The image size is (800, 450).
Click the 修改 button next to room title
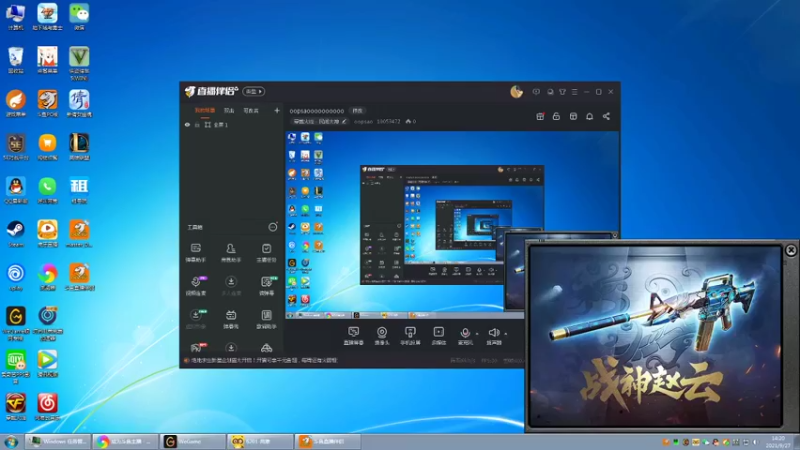click(357, 111)
